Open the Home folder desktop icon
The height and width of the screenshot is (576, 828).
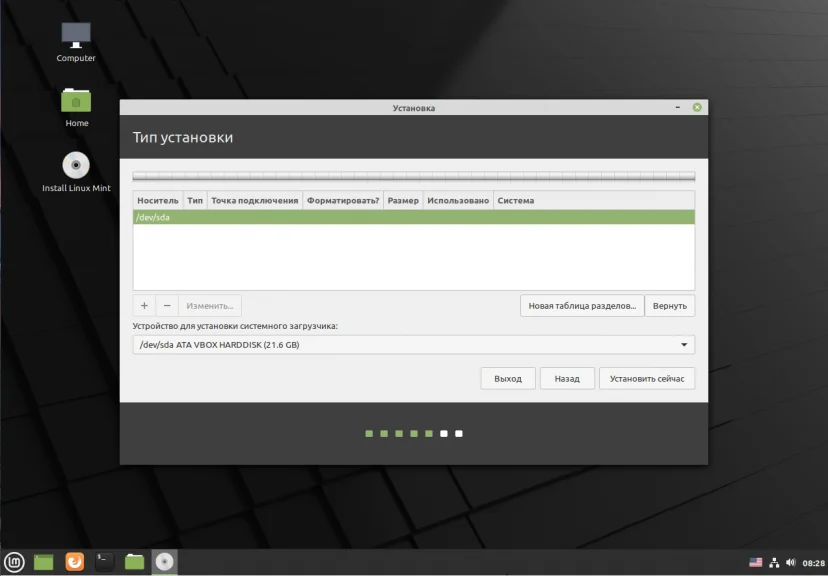coord(76,107)
